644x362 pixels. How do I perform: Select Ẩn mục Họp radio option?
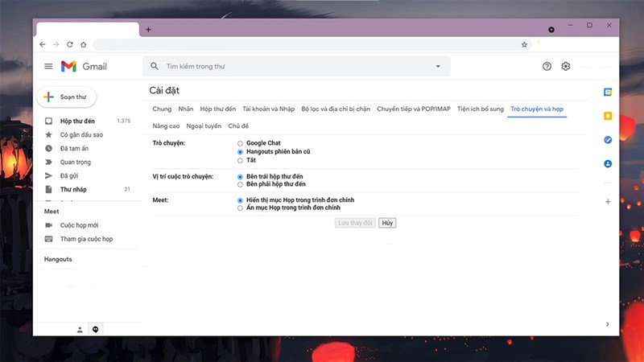[x=240, y=208]
